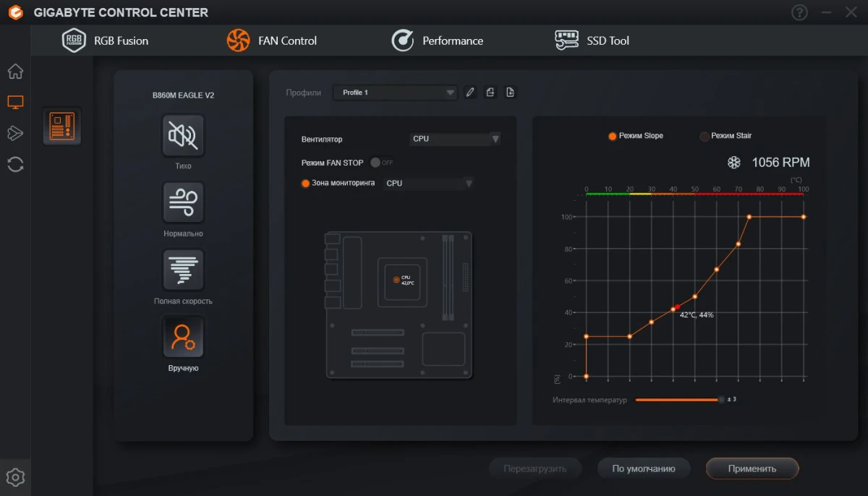
Task: Open the Вентилятор CPU dropdown
Action: (x=455, y=139)
